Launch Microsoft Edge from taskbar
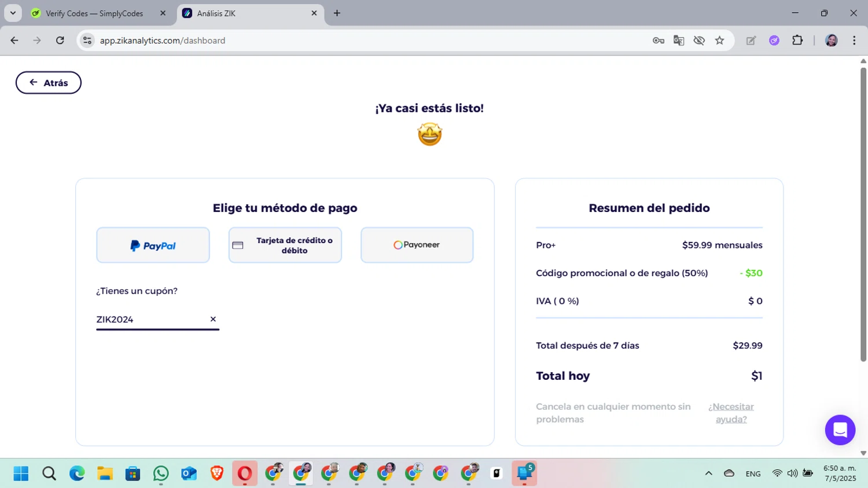Image resolution: width=868 pixels, height=488 pixels. (x=77, y=474)
